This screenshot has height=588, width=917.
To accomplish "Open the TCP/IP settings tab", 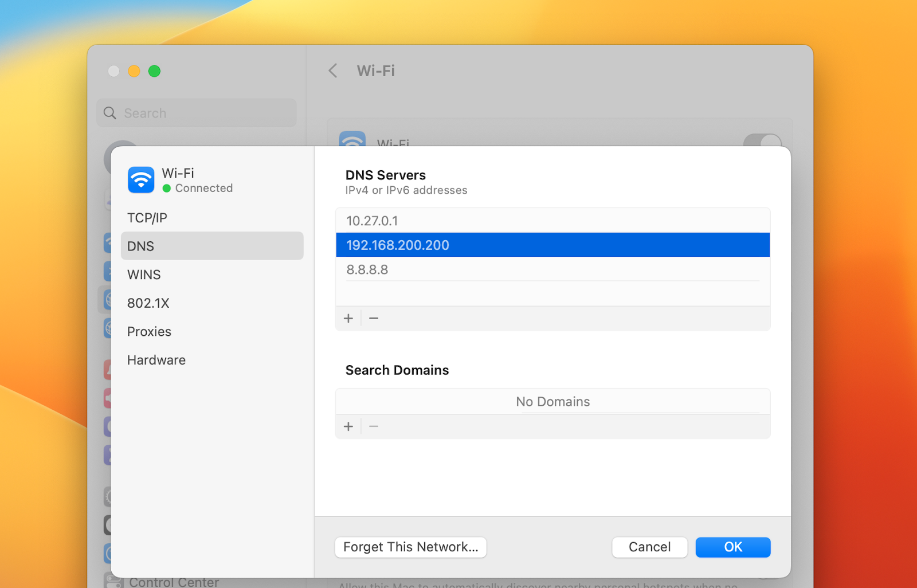I will [147, 218].
